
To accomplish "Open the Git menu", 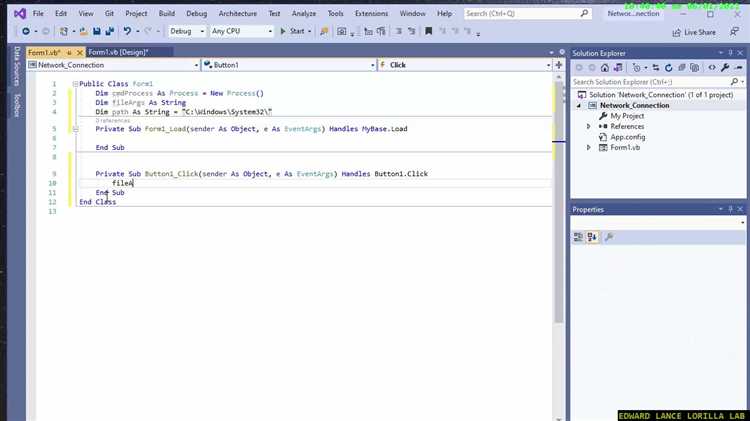I will [x=110, y=13].
